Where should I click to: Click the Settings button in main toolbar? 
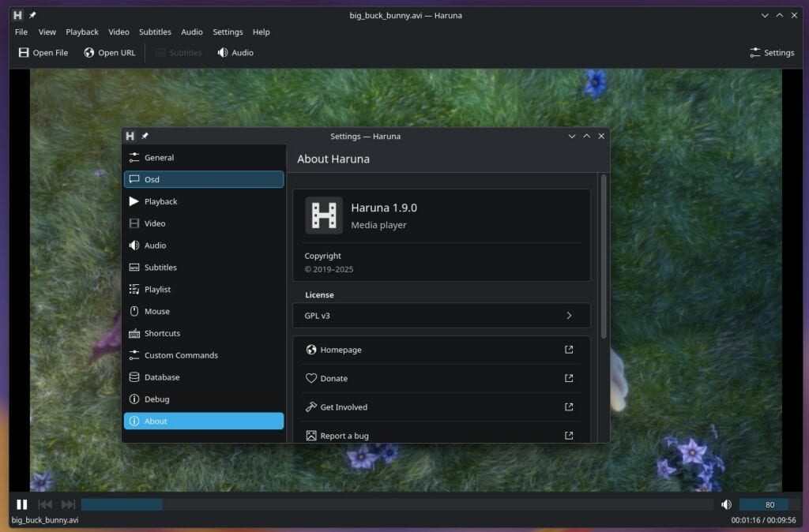[772, 53]
